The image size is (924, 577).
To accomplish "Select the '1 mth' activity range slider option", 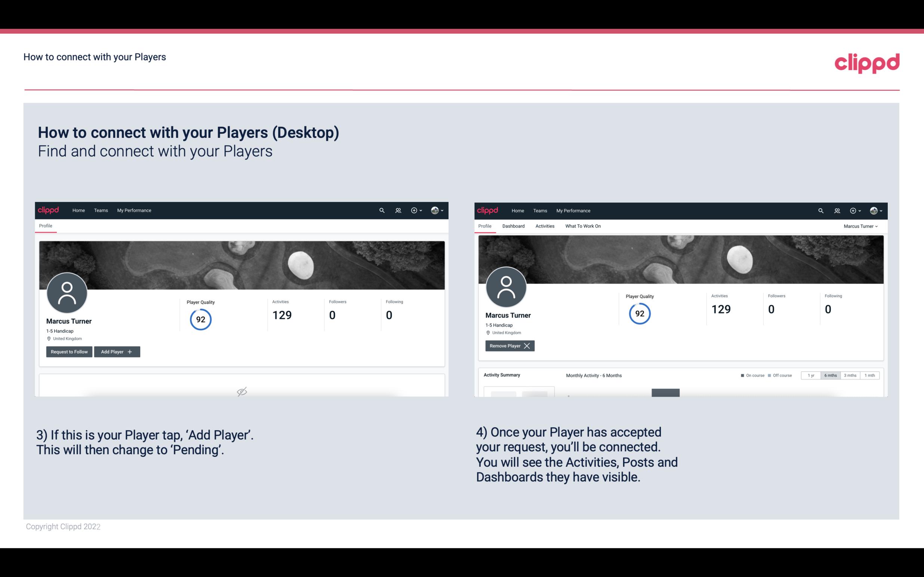I will 870,375.
